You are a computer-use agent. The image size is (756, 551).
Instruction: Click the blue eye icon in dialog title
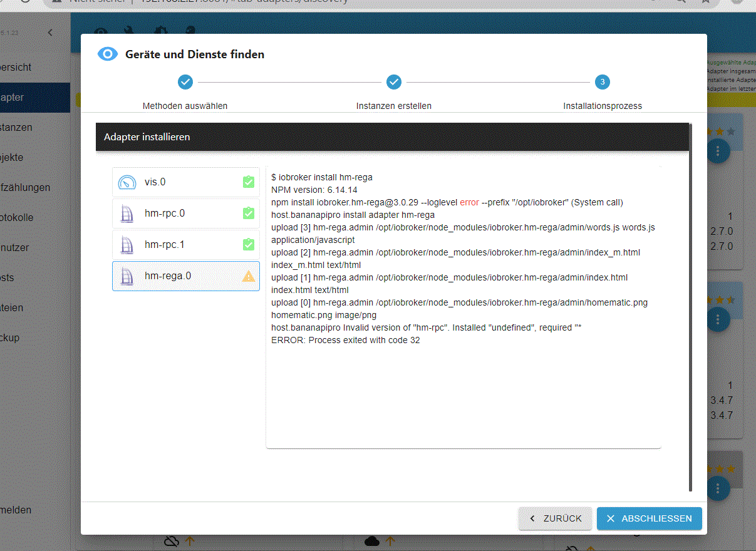[108, 54]
